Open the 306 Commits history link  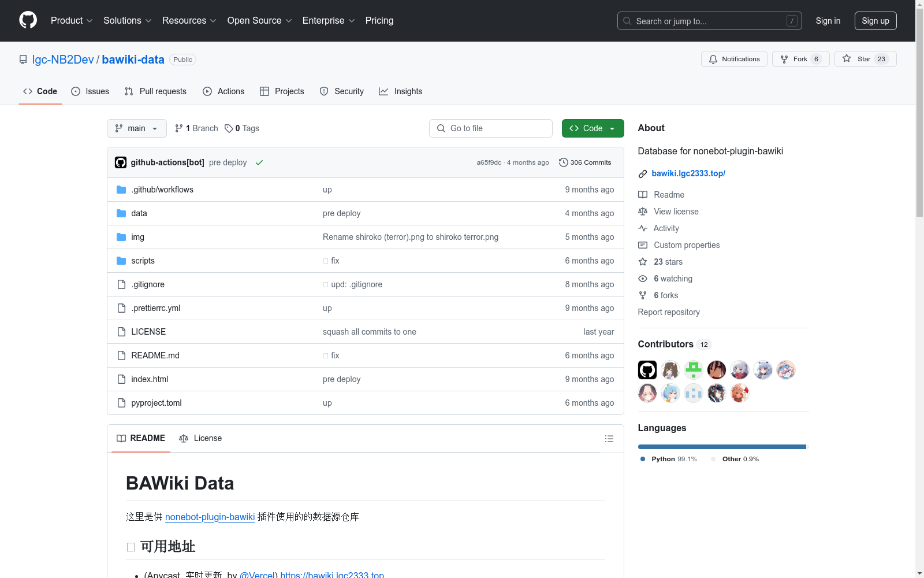tap(585, 162)
